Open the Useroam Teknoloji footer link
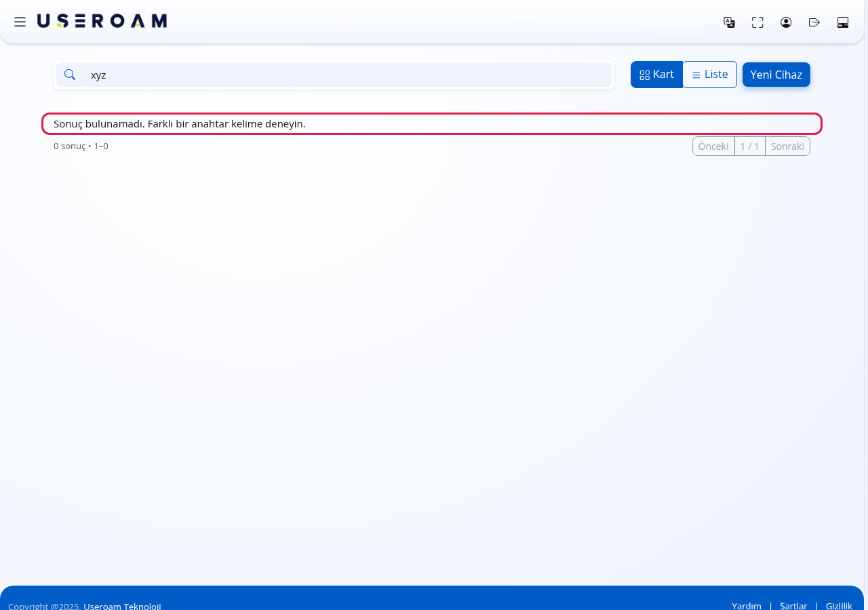Viewport: 868px width, 610px height. 122,606
